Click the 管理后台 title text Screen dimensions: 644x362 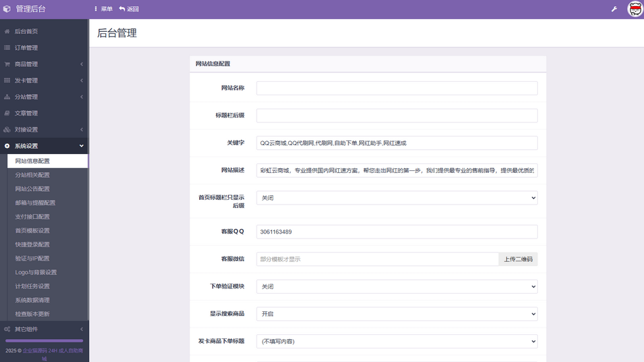click(31, 9)
